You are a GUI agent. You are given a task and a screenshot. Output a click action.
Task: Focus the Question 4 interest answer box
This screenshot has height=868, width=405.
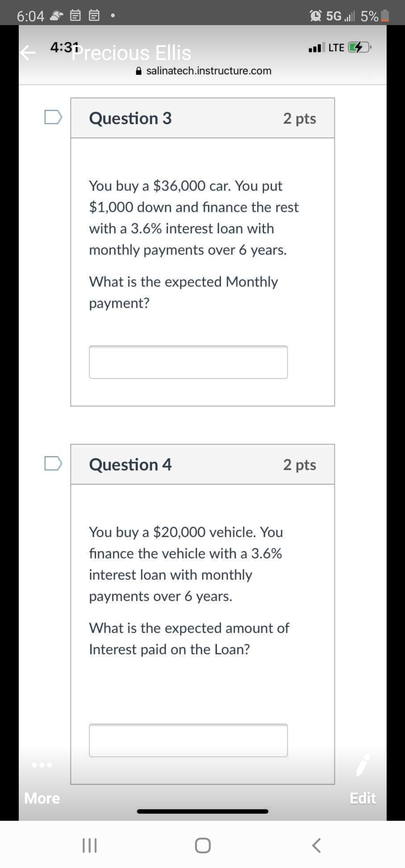coord(188,740)
